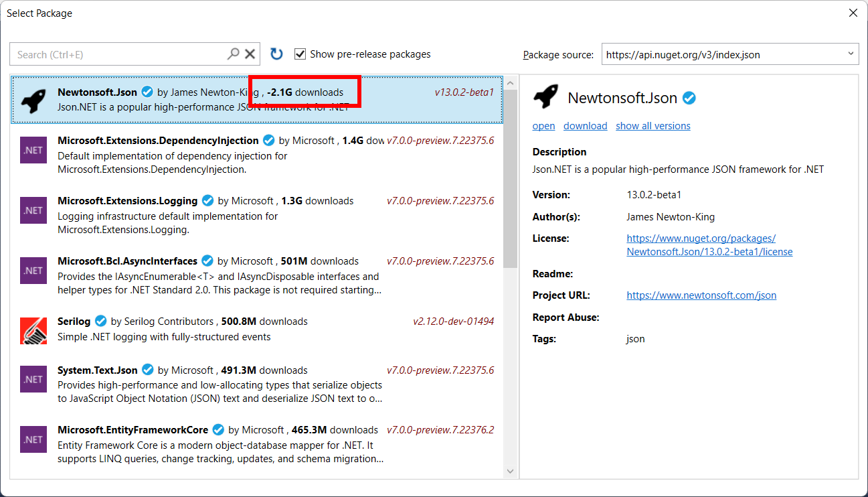Viewport: 868px width, 497px height.
Task: Click the Microsoft.Bcl.AsyncInterfaces .NET icon
Action: click(x=33, y=271)
